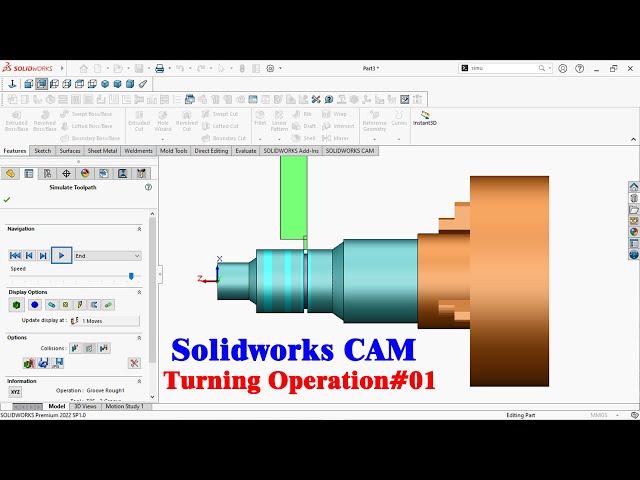This screenshot has width=640, height=480.
Task: Open the FeatureManager design tree tab
Action: (x=10, y=173)
